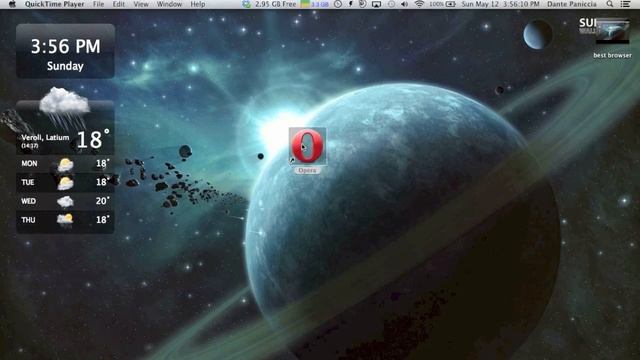This screenshot has height=360, width=640.
Task: Click the Sun May 12 date and time
Action: click(500, 4)
